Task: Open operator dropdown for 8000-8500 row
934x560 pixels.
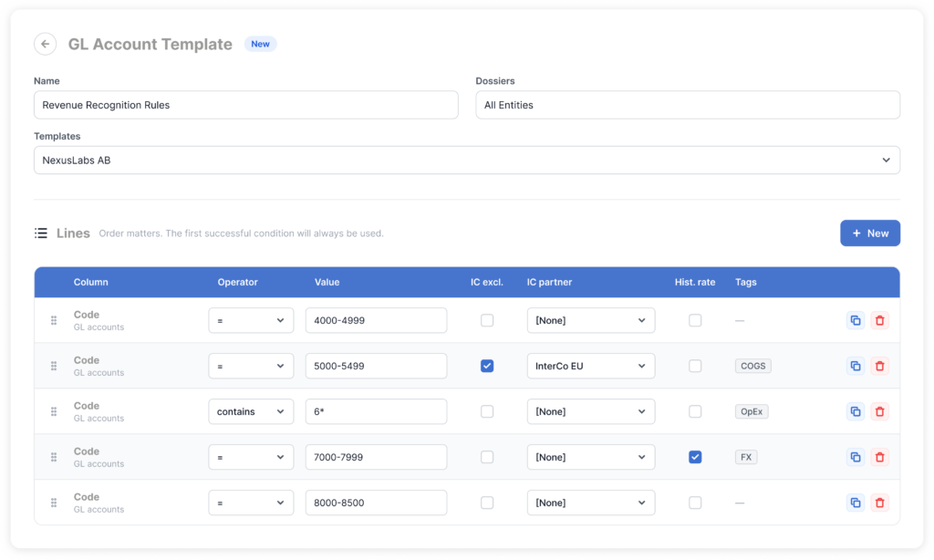Action: 251,503
